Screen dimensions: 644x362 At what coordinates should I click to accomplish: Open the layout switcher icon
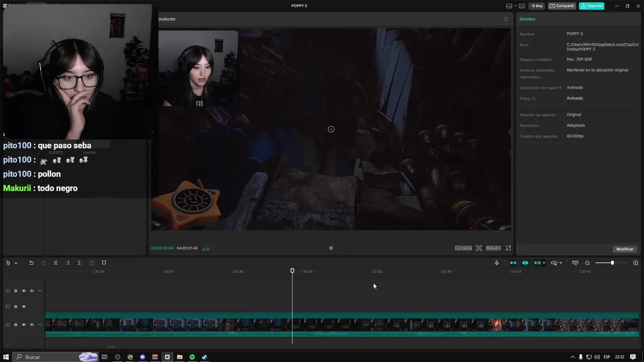pos(509,6)
